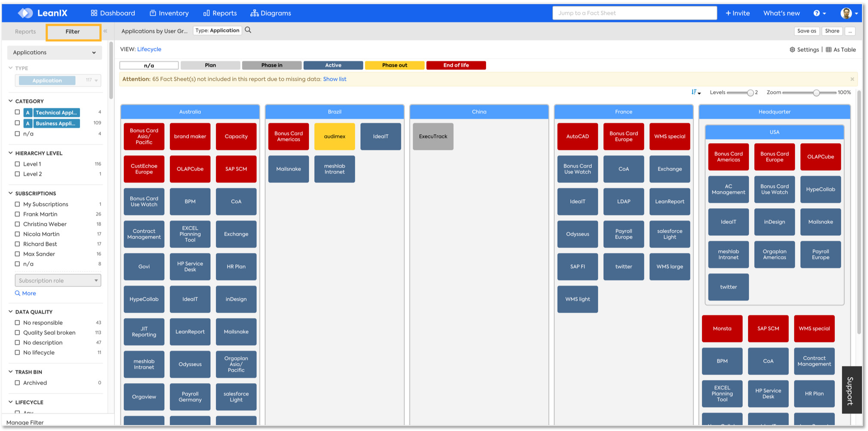This screenshot has height=431, width=868.
Task: Click the n/a legend swatch
Action: [149, 65]
